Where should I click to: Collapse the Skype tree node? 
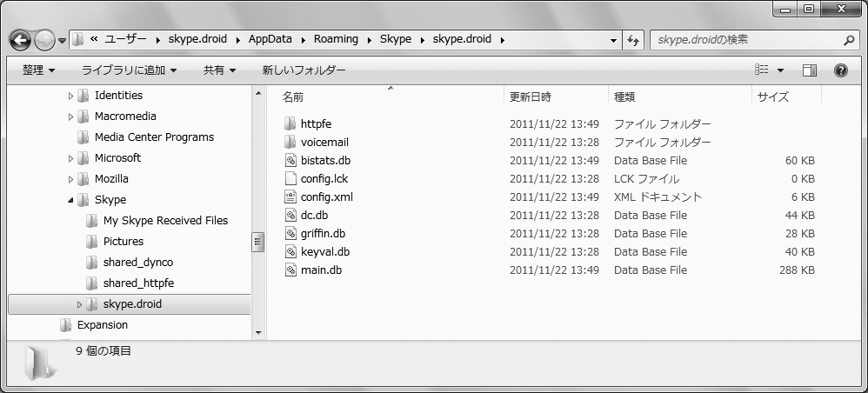pyautogui.click(x=70, y=200)
